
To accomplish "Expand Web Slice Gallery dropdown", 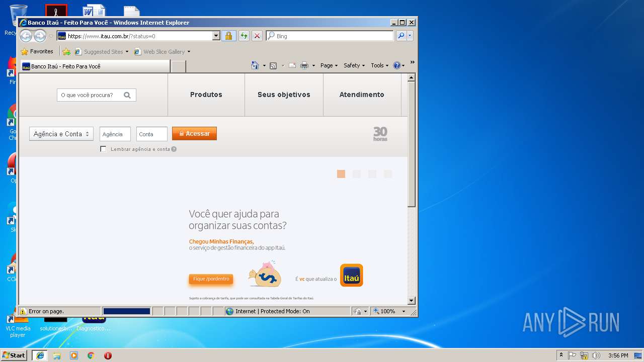I will pyautogui.click(x=189, y=52).
